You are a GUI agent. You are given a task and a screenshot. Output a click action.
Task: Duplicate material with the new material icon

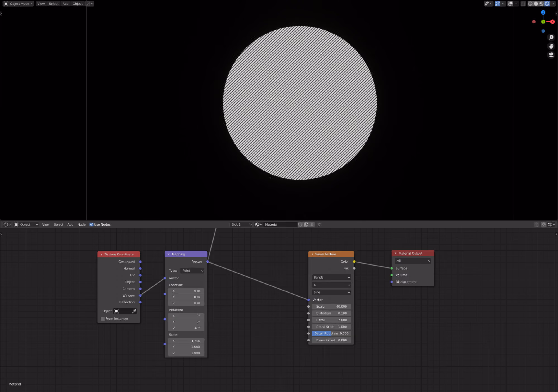coord(306,224)
